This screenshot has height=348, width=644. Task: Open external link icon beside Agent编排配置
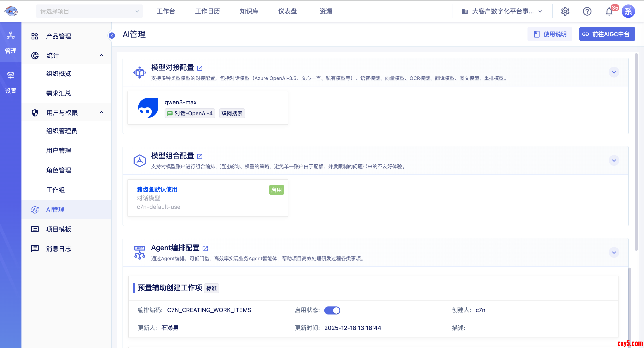click(x=205, y=248)
